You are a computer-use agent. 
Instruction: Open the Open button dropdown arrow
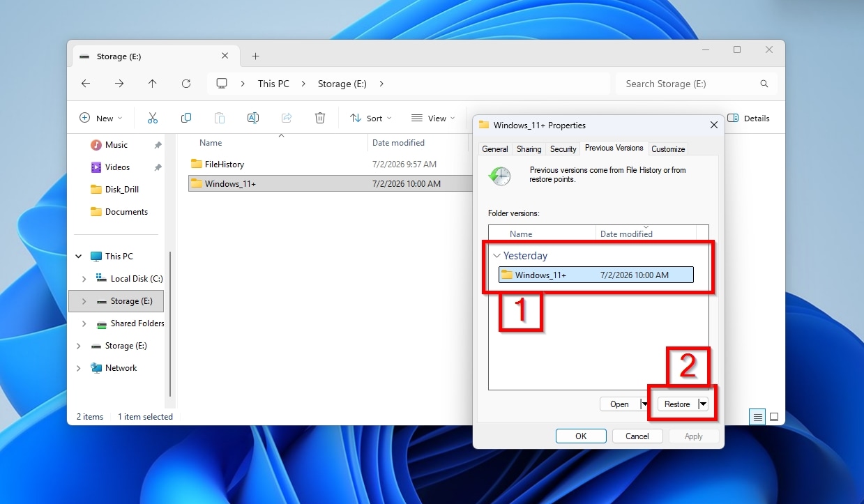click(644, 404)
